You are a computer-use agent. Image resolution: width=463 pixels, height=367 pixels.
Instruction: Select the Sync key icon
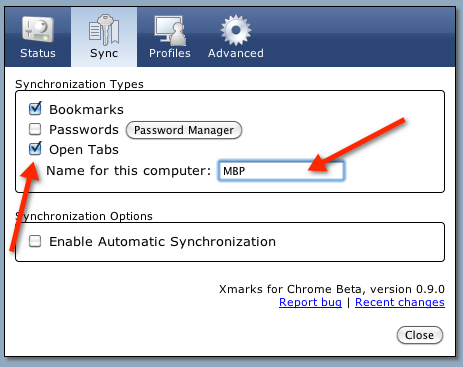click(x=104, y=30)
